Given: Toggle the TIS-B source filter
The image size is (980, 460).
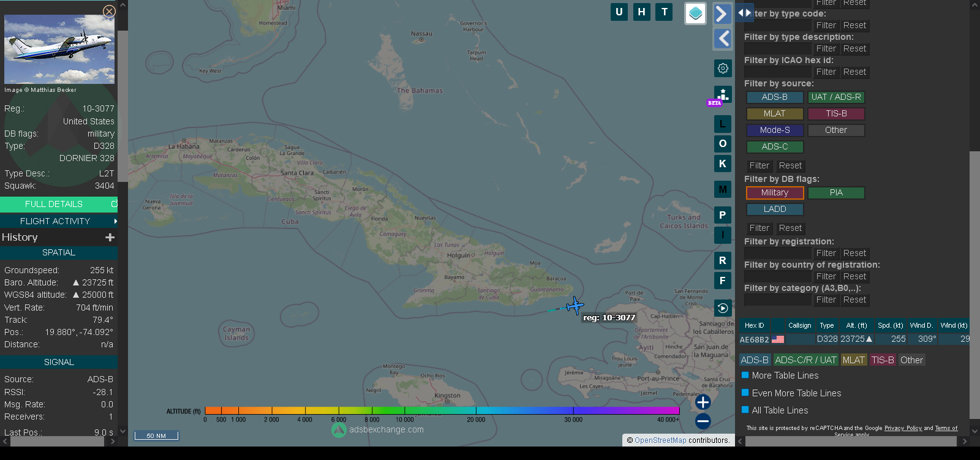Looking at the screenshot, I should [836, 113].
